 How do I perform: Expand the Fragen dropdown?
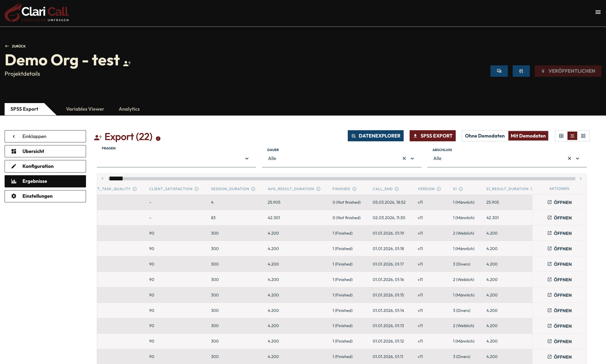coord(247,158)
